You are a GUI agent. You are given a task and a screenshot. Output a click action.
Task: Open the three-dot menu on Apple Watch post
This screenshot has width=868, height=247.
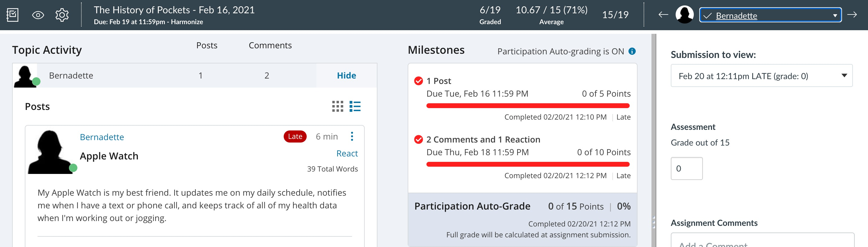(352, 136)
